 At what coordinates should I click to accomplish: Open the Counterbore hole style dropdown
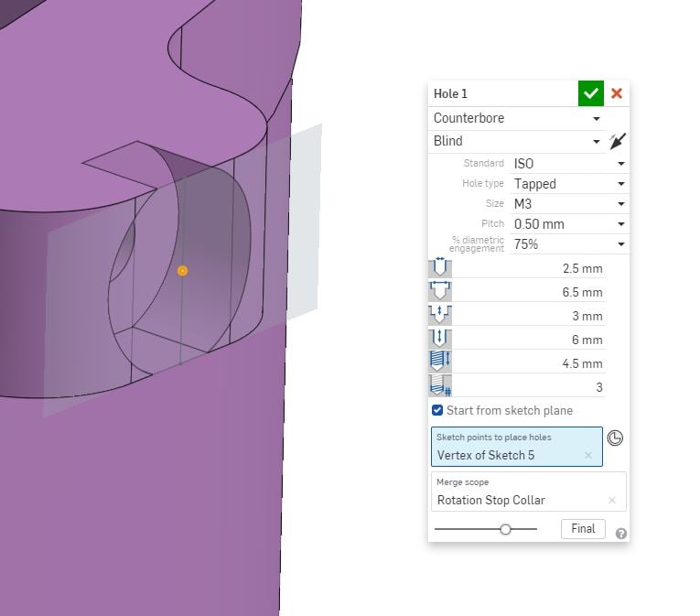coord(517,118)
